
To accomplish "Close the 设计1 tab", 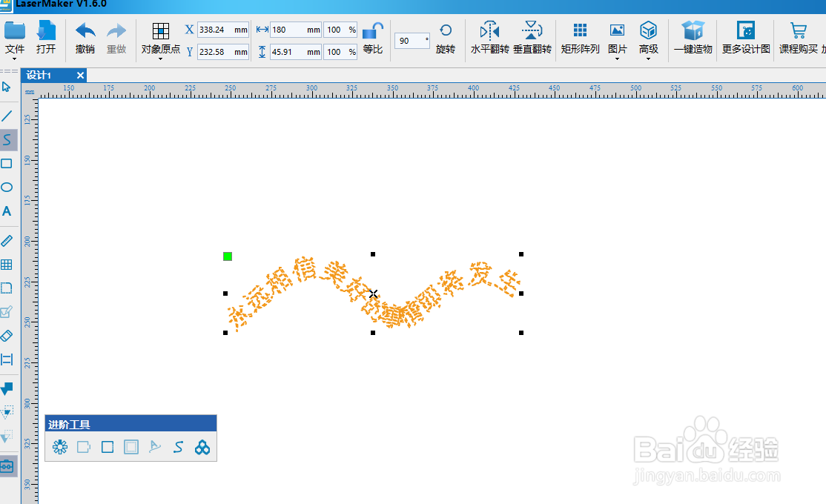I will pyautogui.click(x=80, y=76).
